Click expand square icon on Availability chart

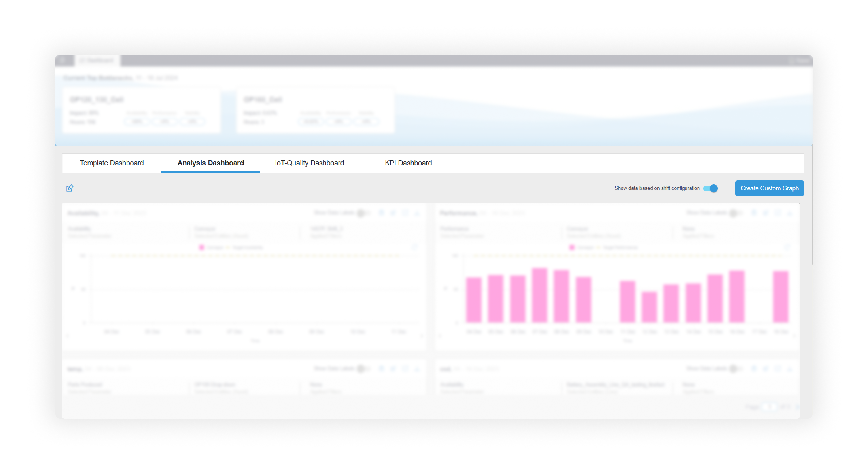[x=405, y=213]
